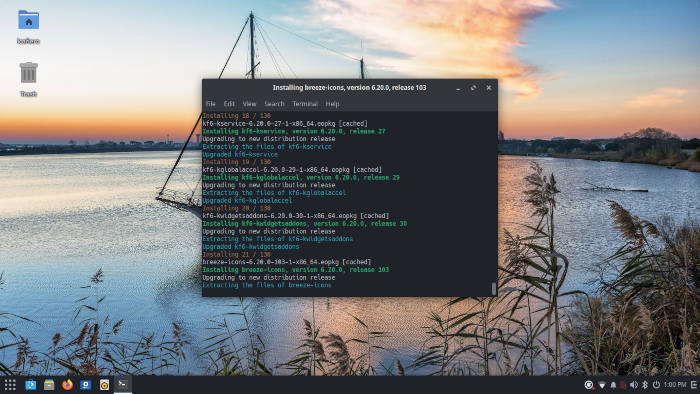This screenshot has height=394, width=700.
Task: Click the terminal window scrollbar thumb
Action: [x=494, y=288]
